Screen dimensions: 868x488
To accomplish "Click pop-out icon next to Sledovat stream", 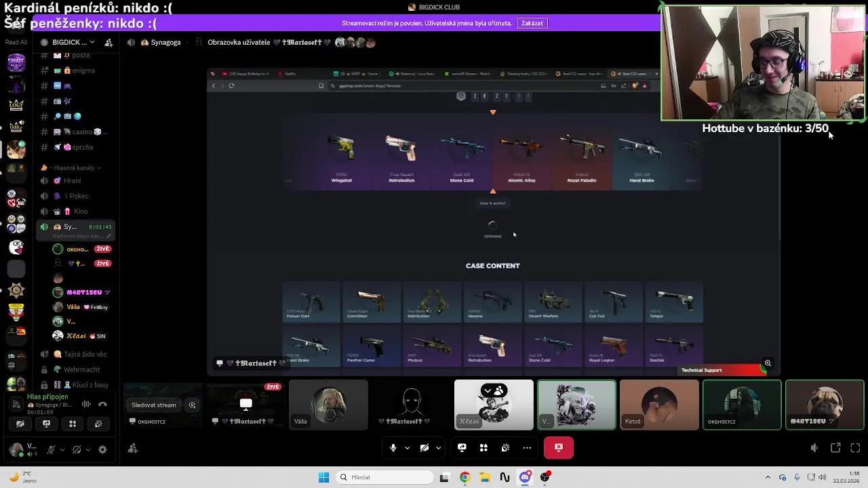I will (193, 405).
